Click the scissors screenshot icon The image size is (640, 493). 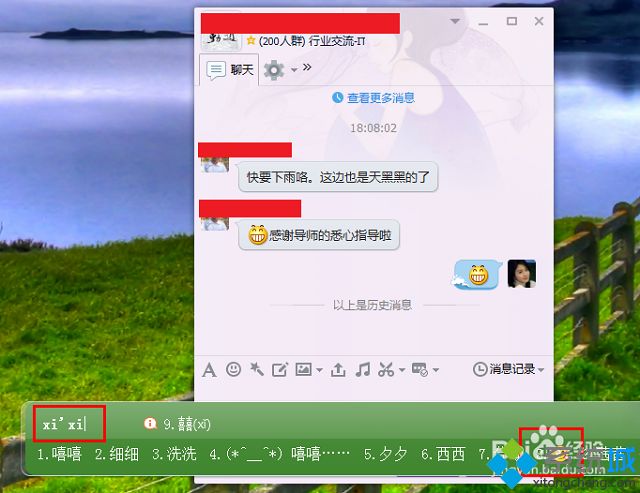click(x=386, y=369)
